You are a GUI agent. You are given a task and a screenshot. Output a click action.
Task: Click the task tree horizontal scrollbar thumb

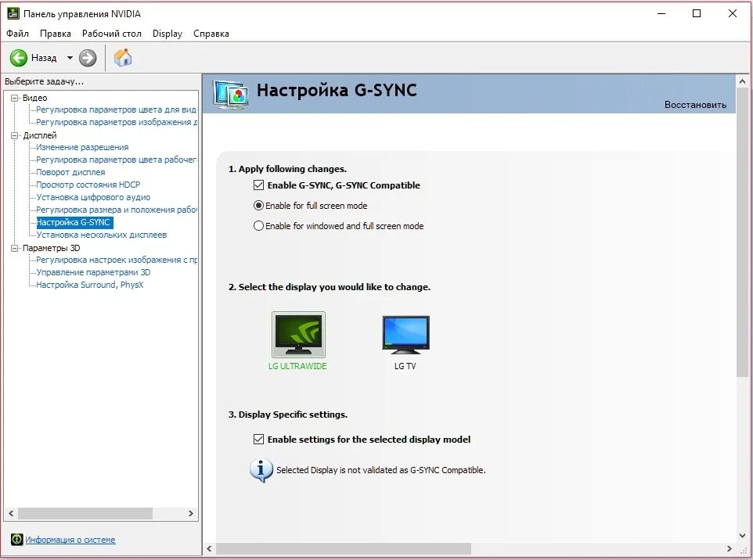coord(85,513)
